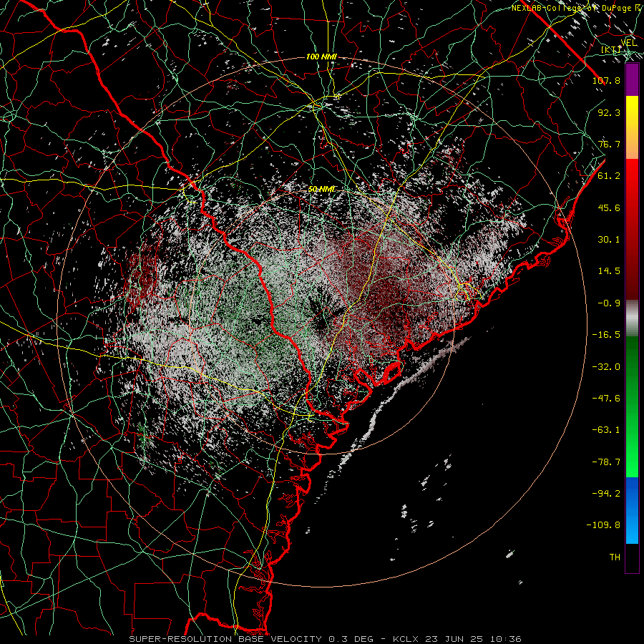Click the 50 NMI range ring label

pos(321,189)
